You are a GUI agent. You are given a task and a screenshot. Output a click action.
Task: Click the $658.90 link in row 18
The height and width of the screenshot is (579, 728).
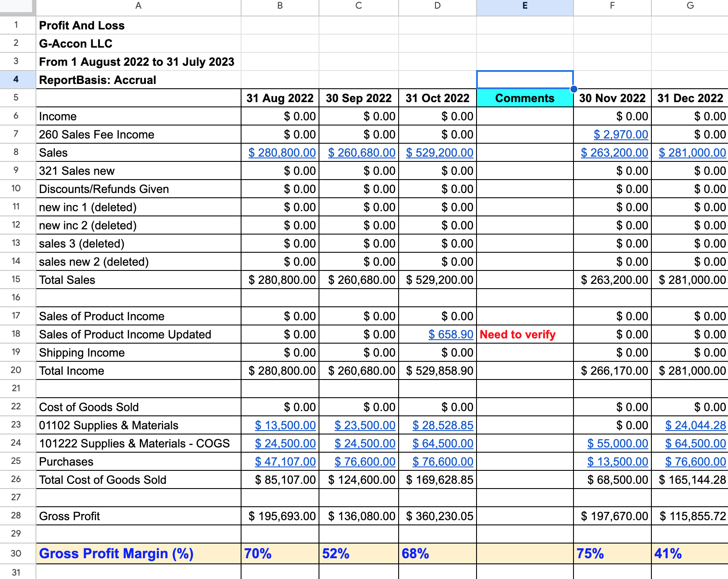451,335
